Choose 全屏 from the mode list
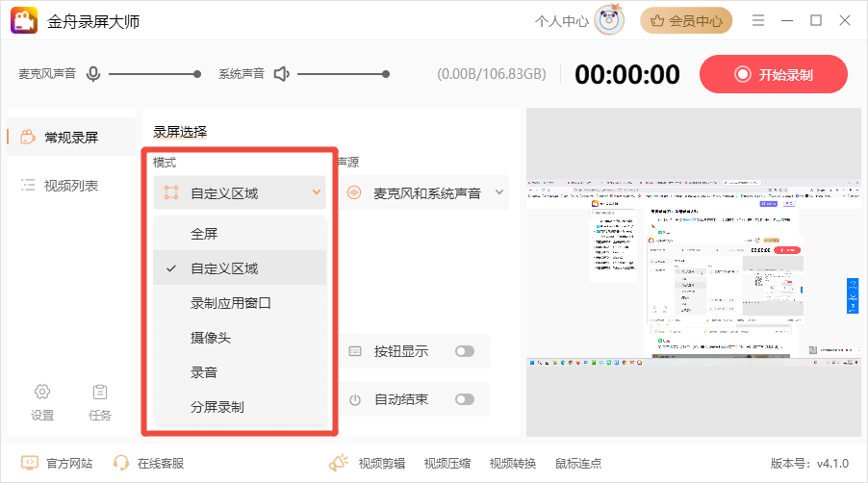868x483 pixels. tap(240, 234)
